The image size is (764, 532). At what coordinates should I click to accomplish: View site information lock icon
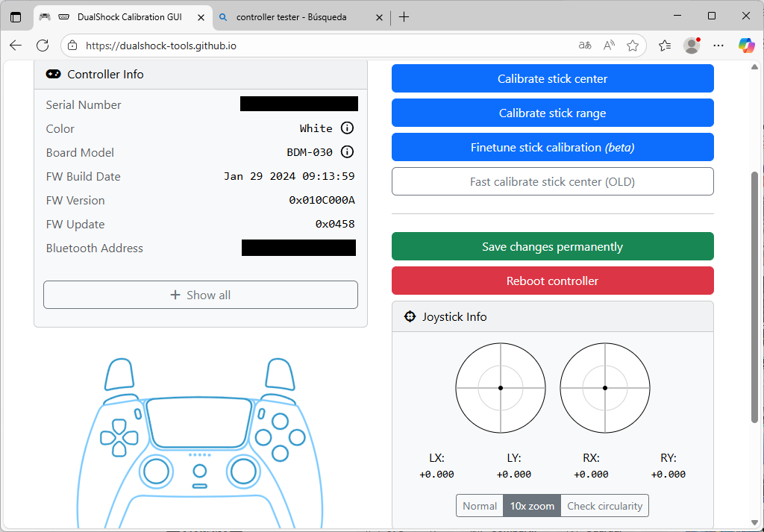click(x=72, y=46)
